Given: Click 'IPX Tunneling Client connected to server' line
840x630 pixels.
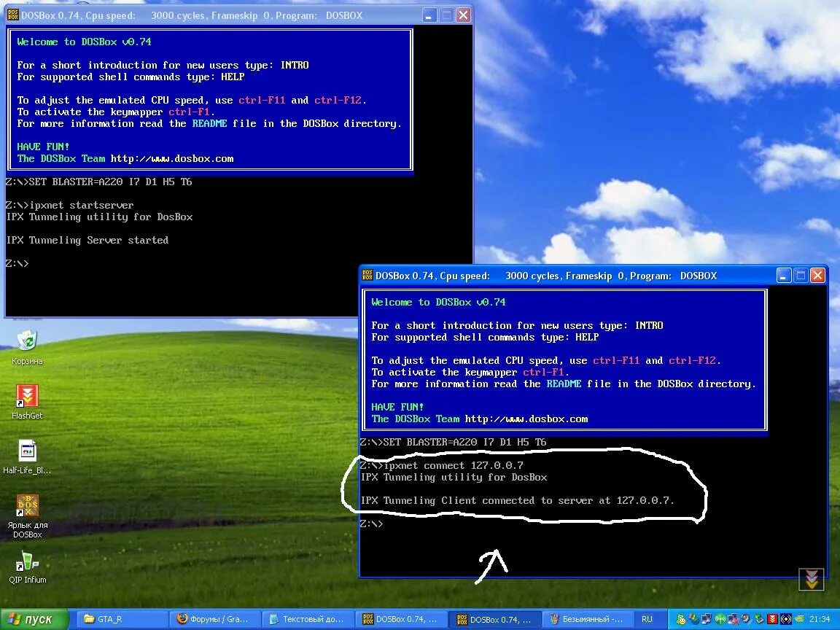Looking at the screenshot, I should [517, 501].
